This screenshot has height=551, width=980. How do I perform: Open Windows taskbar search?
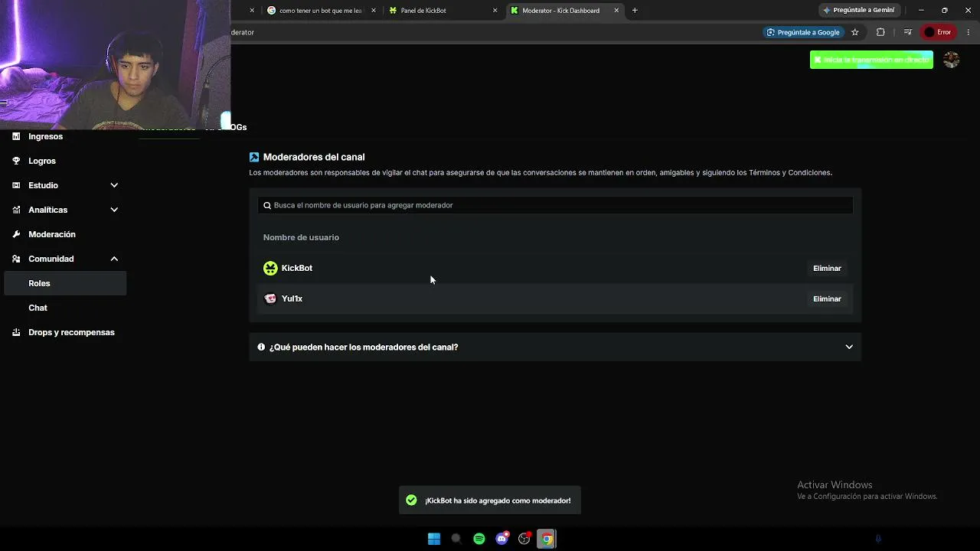pos(456,539)
